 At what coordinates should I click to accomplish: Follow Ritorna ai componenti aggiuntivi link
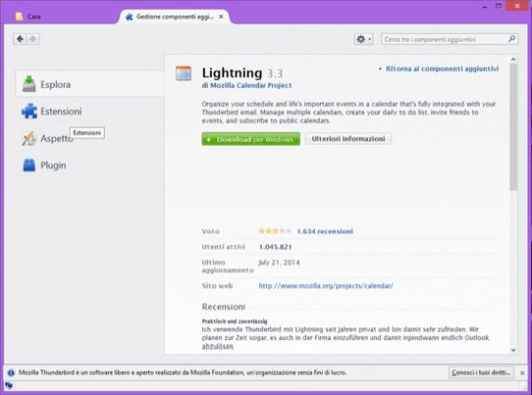442,68
